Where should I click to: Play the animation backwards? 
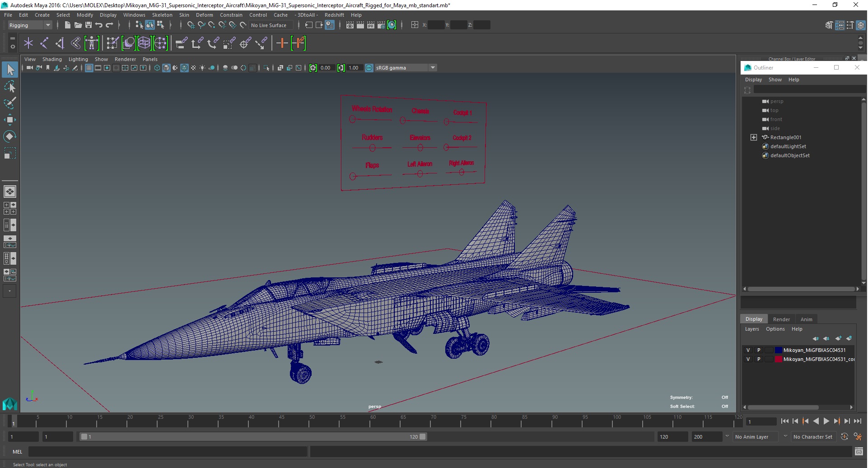[x=816, y=421]
